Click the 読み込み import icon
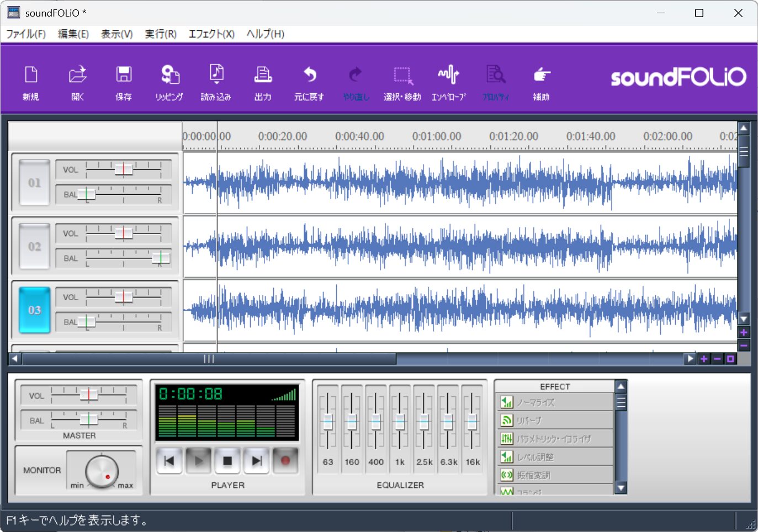Viewport: 758px width, 532px height. pos(216,83)
